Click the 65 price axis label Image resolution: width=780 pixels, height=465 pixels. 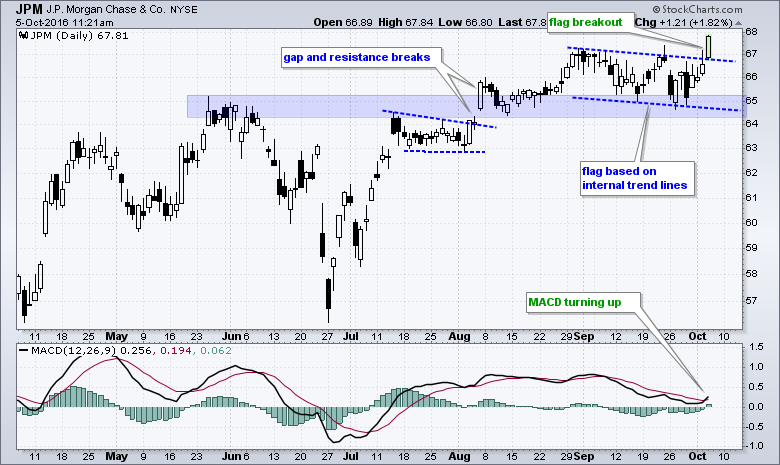pos(751,101)
